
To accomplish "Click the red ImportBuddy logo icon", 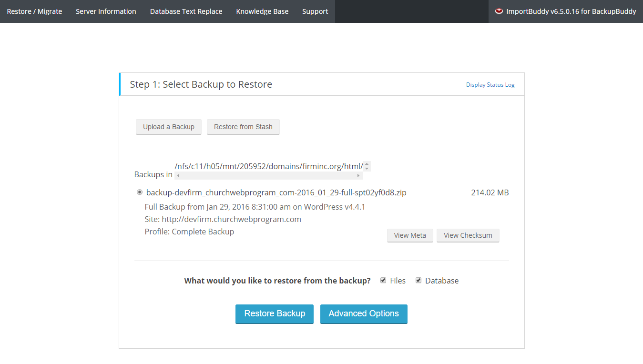I will (x=499, y=11).
